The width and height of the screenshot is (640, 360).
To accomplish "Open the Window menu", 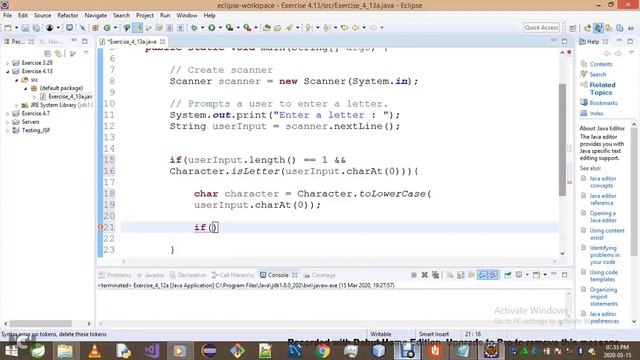I will click(187, 15).
